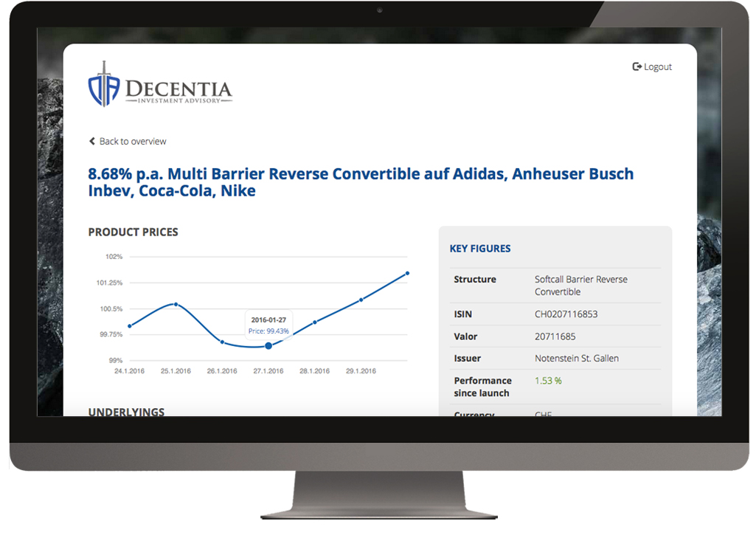The image size is (756, 535).
Task: Click the green 1.53 % performance value
Action: (x=548, y=381)
